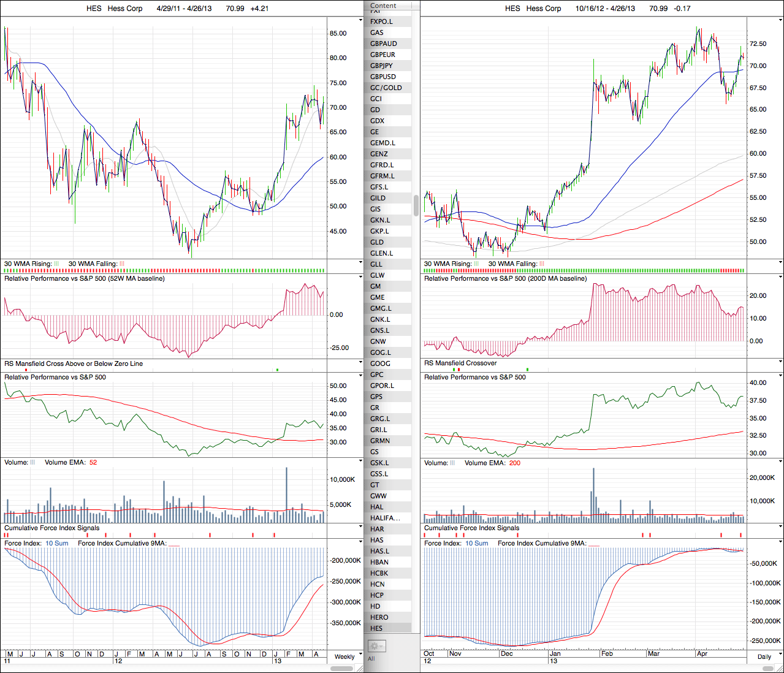Viewport: 784px width, 673px height.
Task: Click 30 WMA Rising green icon in weekly chart
Action: (x=56, y=264)
